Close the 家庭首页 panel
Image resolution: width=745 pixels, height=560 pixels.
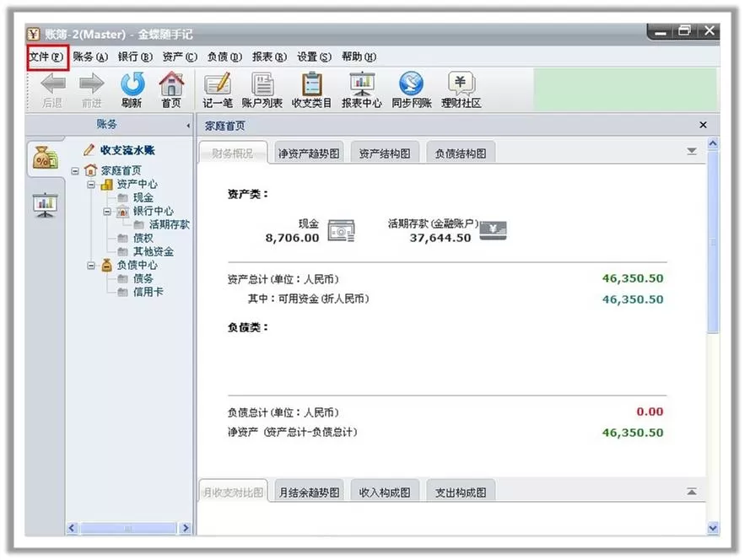click(703, 125)
